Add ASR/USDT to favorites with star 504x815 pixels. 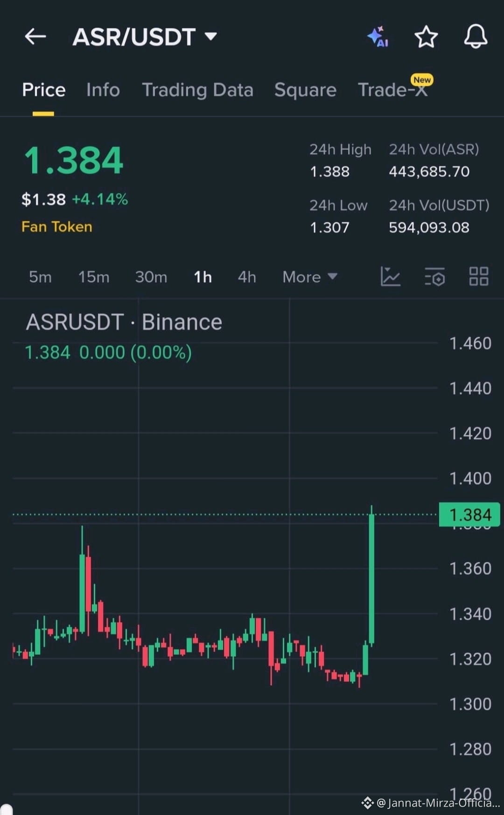(x=426, y=37)
